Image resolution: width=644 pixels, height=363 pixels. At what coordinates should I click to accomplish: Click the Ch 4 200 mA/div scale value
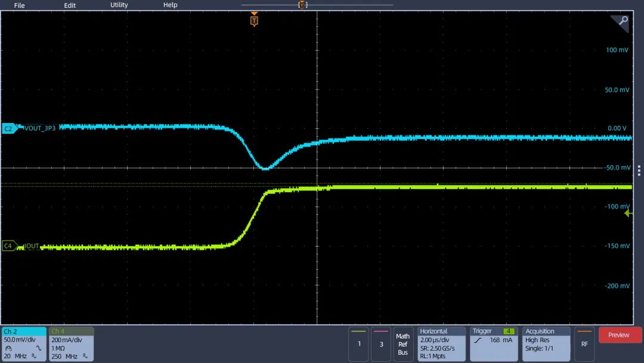[x=67, y=340]
